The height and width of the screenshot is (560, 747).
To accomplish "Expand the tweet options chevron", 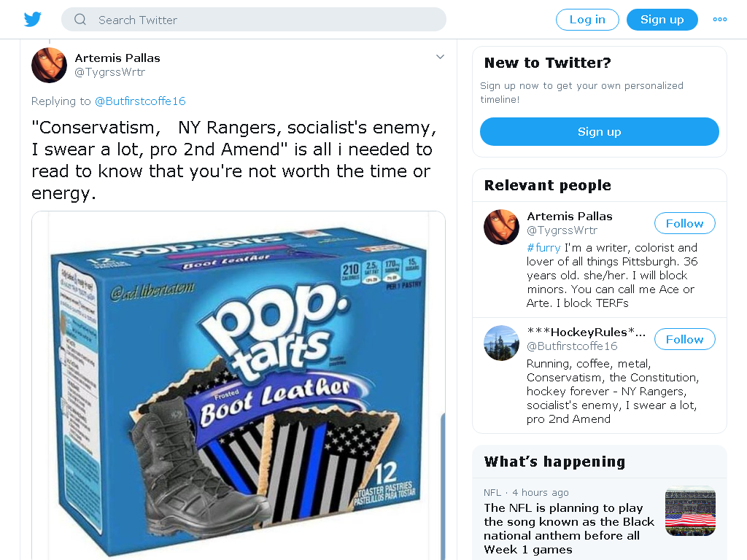I will 440,57.
